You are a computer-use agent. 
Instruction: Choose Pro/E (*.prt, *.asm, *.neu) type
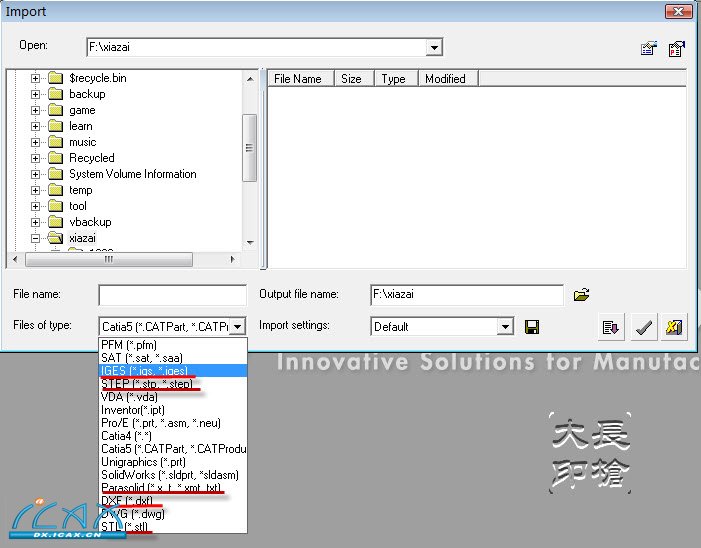[173, 423]
